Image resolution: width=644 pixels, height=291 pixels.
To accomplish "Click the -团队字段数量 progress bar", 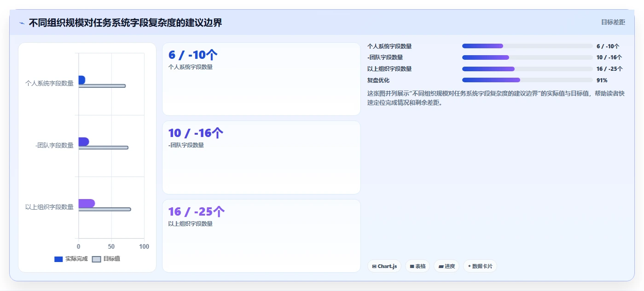I will (x=528, y=57).
